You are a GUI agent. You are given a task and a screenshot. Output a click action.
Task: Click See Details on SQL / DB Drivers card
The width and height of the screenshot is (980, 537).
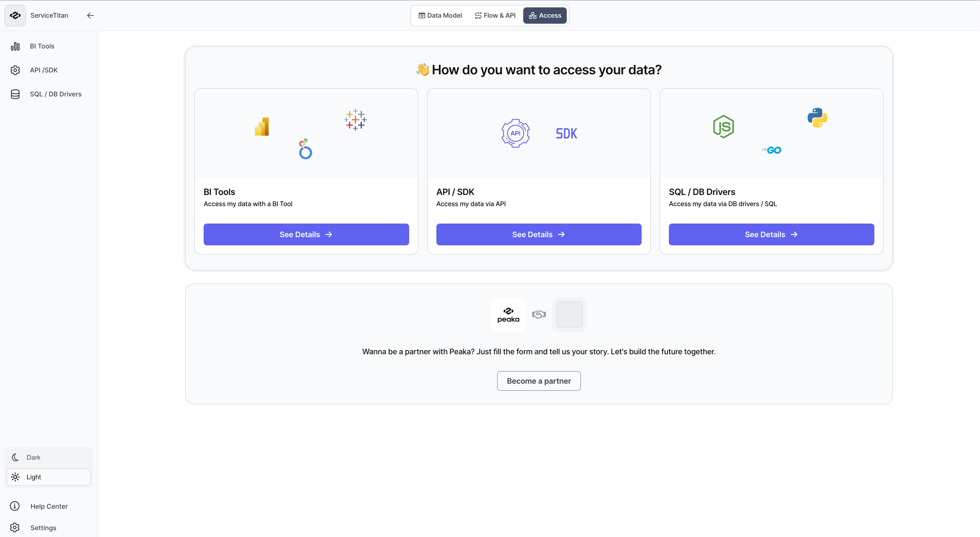click(x=771, y=234)
